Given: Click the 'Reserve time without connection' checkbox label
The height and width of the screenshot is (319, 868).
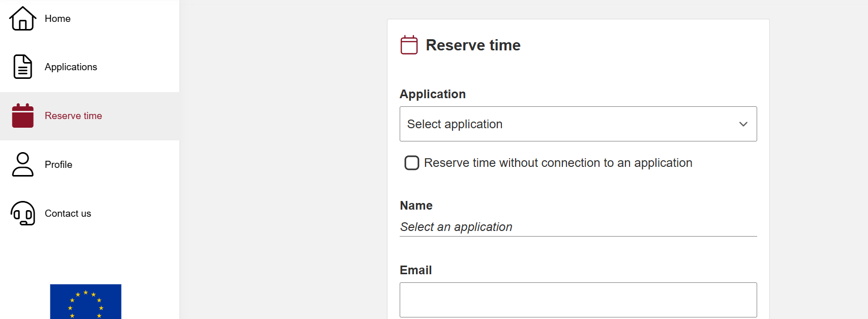Looking at the screenshot, I should point(558,163).
